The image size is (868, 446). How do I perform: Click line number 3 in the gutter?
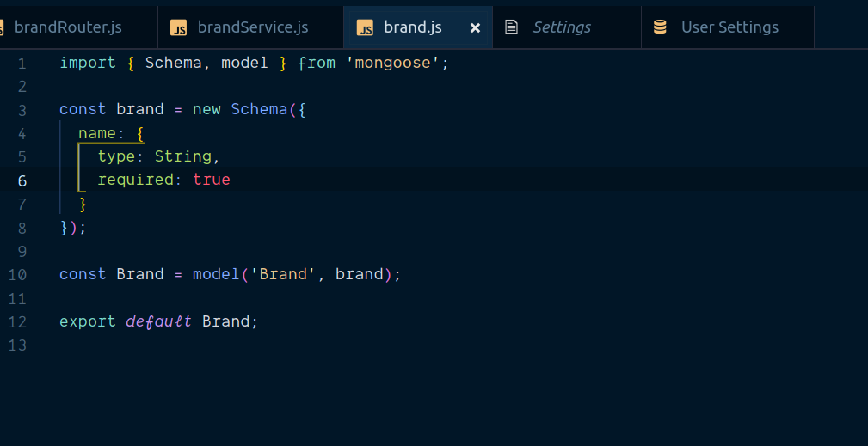pos(22,111)
